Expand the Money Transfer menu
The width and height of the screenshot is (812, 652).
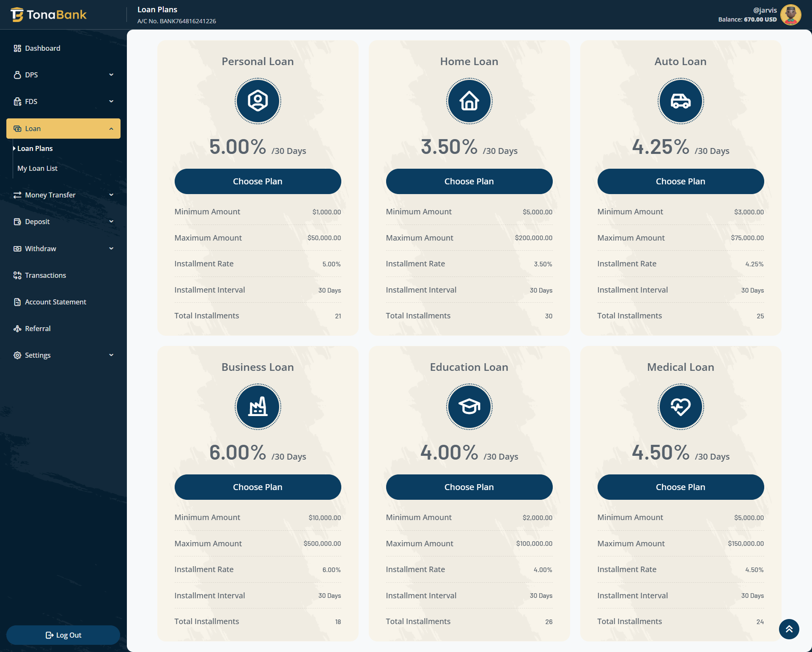pyautogui.click(x=63, y=195)
